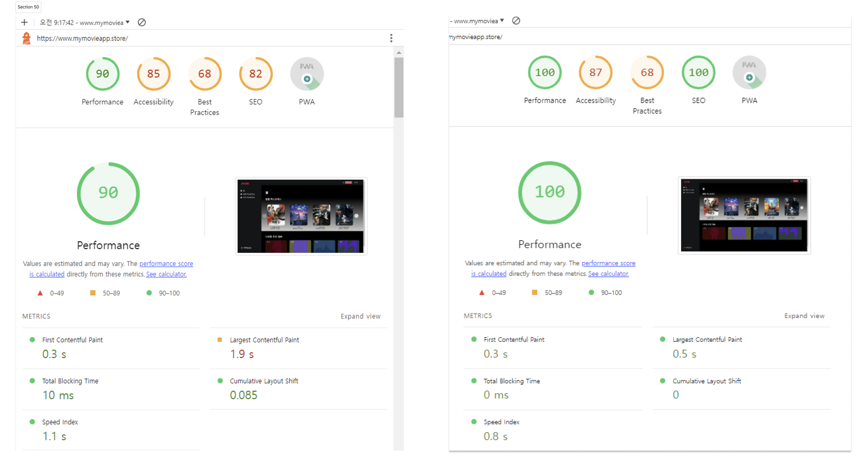
Task: Click the right PWA gauge icon
Action: click(x=749, y=73)
